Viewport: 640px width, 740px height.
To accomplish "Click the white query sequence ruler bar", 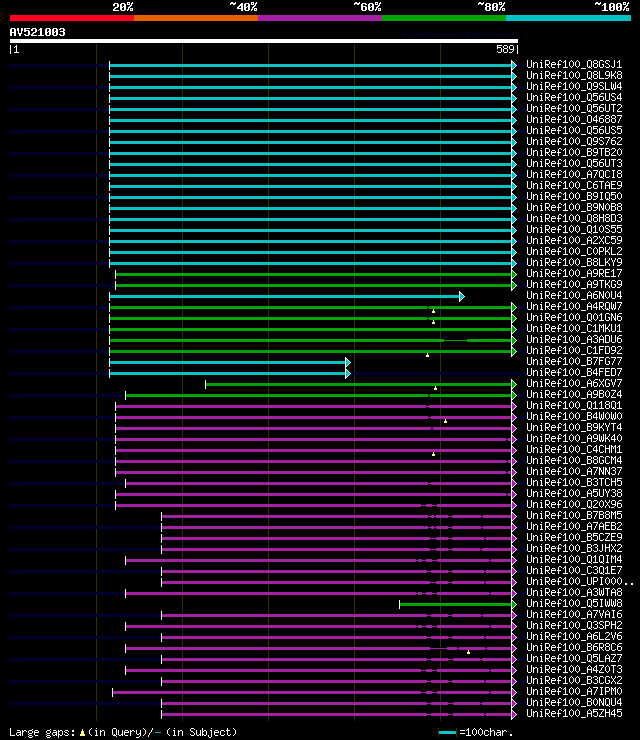I will [264, 41].
